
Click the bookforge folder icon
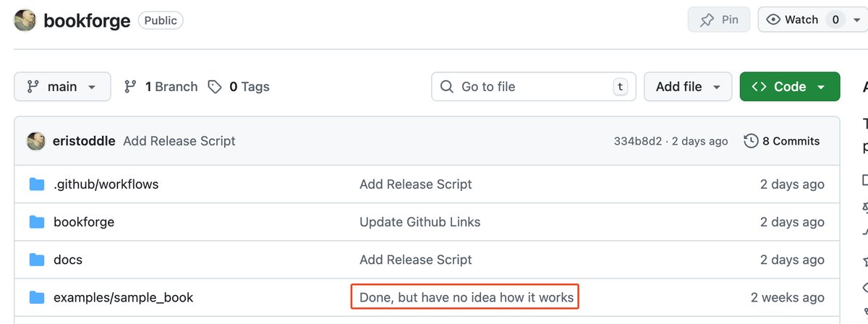pyautogui.click(x=37, y=222)
